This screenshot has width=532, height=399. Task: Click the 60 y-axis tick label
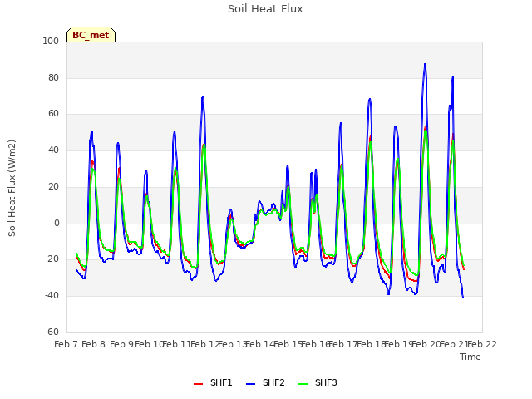[53, 114]
